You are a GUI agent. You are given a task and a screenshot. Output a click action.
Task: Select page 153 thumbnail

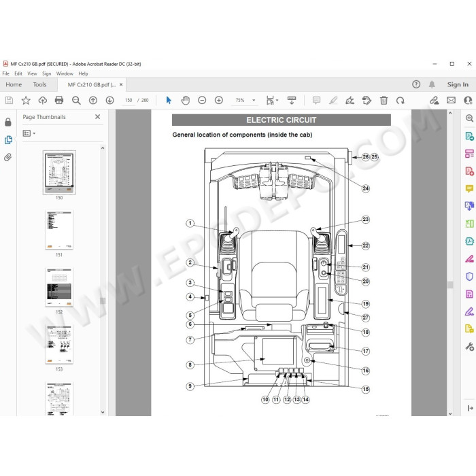pyautogui.click(x=59, y=344)
